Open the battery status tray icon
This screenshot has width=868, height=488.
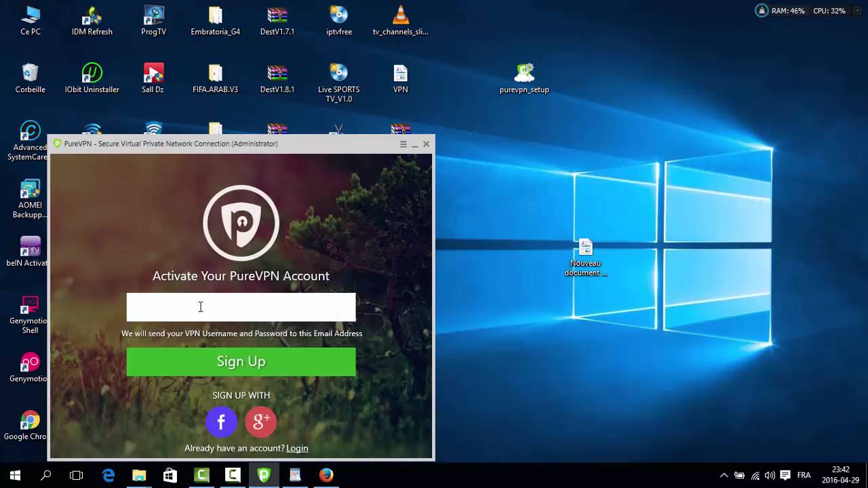pos(740,475)
